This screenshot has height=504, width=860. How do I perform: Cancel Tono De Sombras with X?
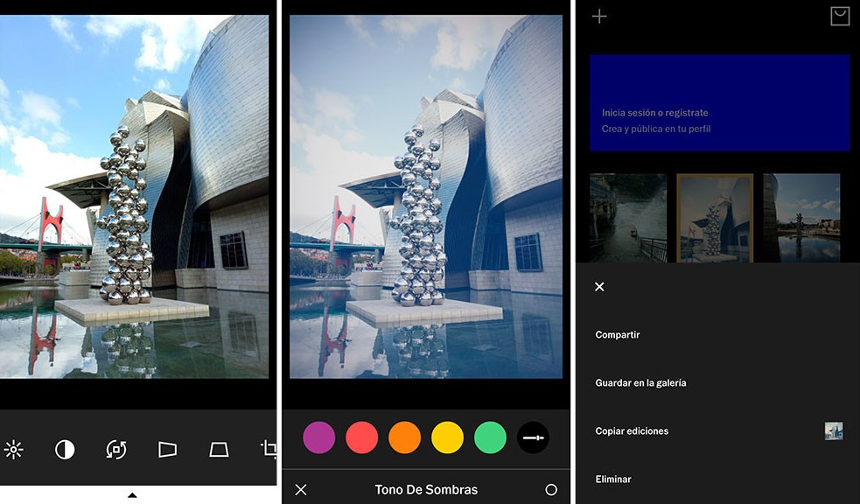(301, 490)
